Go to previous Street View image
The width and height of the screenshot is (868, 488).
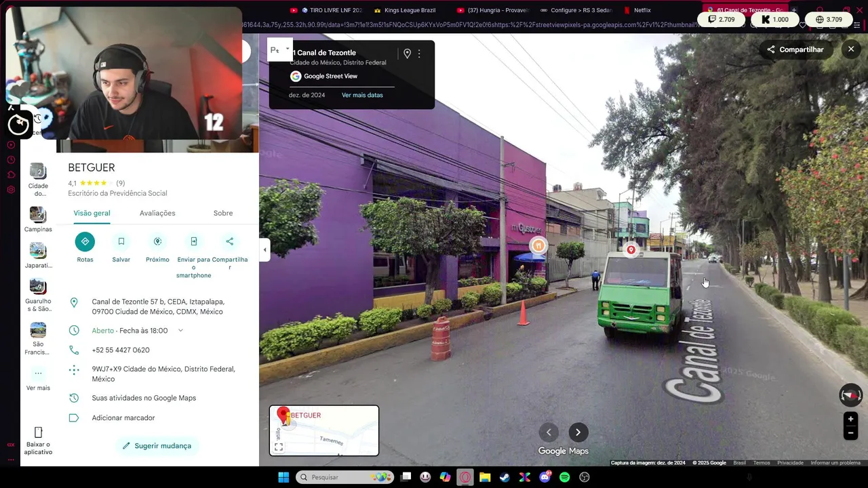coord(549,432)
